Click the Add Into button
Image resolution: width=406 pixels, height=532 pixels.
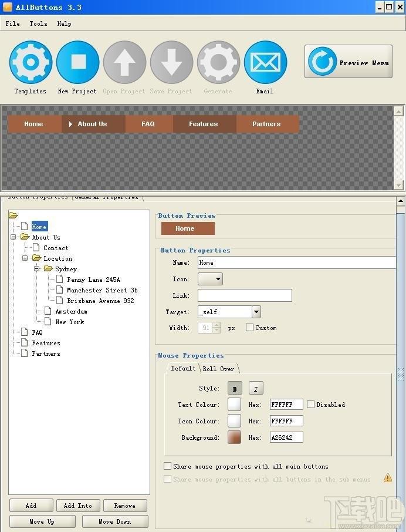coord(78,506)
